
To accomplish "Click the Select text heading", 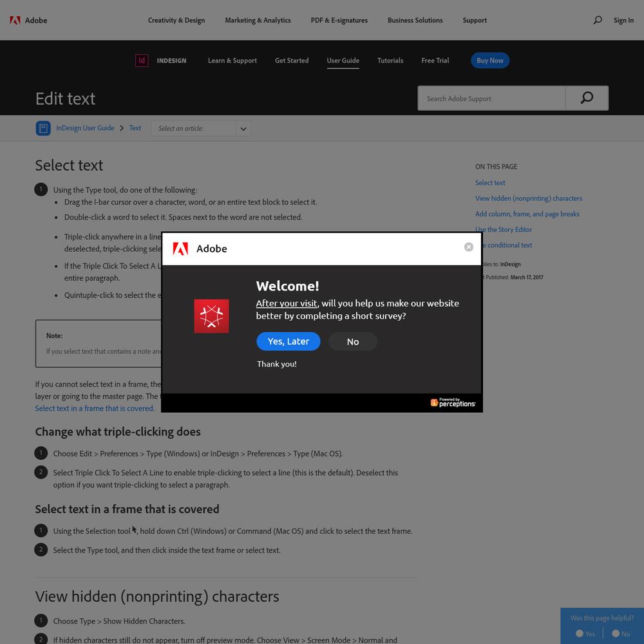I will (x=69, y=165).
